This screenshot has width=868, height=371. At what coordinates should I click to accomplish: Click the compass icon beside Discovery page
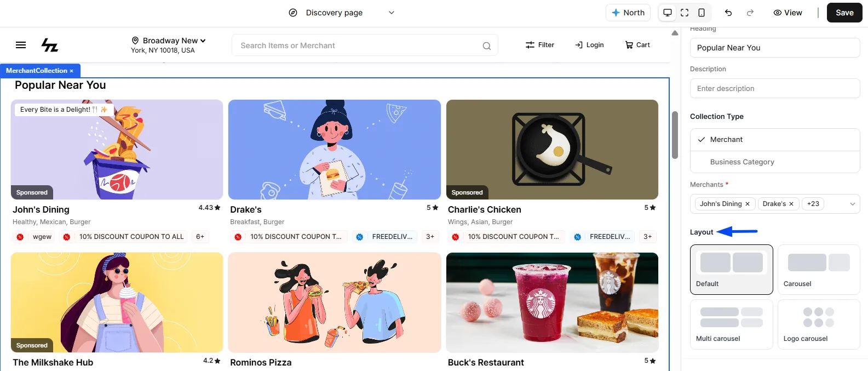tap(293, 13)
